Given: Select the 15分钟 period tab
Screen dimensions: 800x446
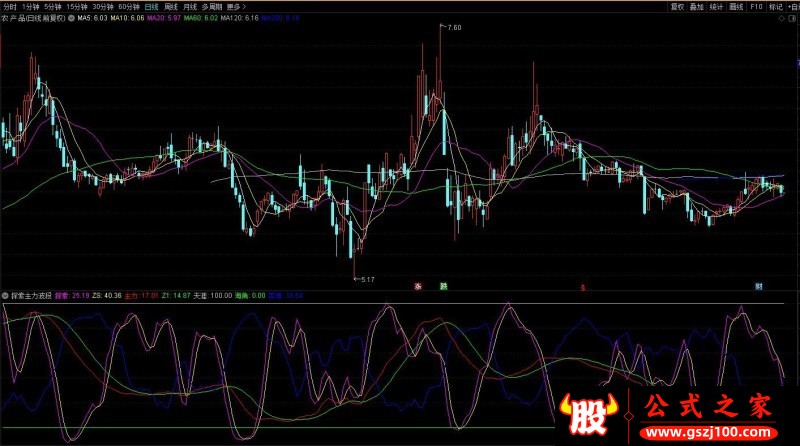Looking at the screenshot, I should (77, 7).
